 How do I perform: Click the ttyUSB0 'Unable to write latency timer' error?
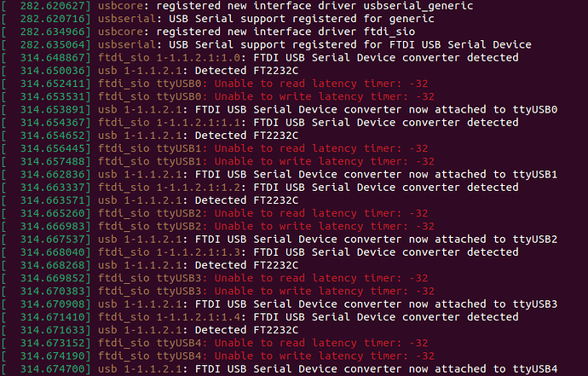[325, 96]
